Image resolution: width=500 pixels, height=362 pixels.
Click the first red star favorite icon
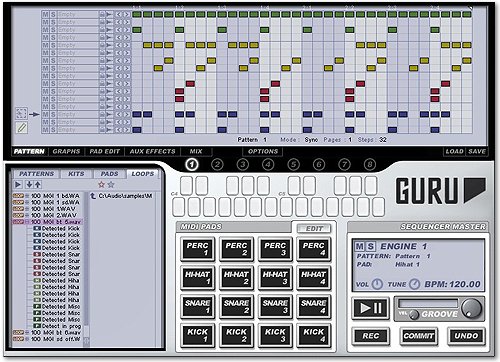[x=102, y=184]
